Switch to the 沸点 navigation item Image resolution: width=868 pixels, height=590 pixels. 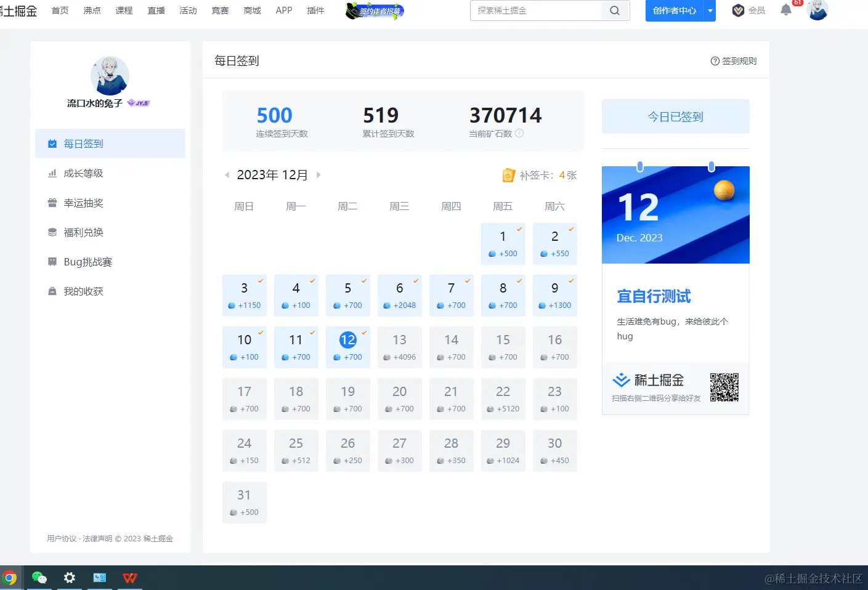pos(91,10)
